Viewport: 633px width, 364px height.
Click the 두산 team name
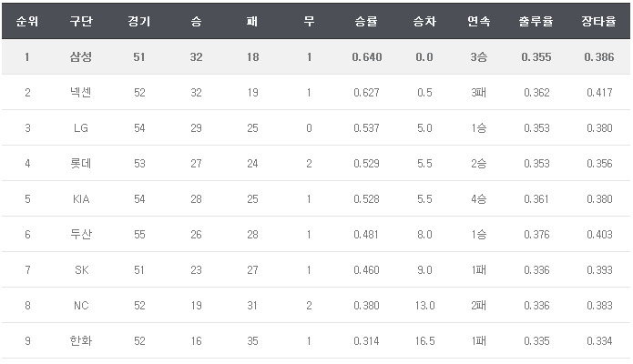pos(81,235)
